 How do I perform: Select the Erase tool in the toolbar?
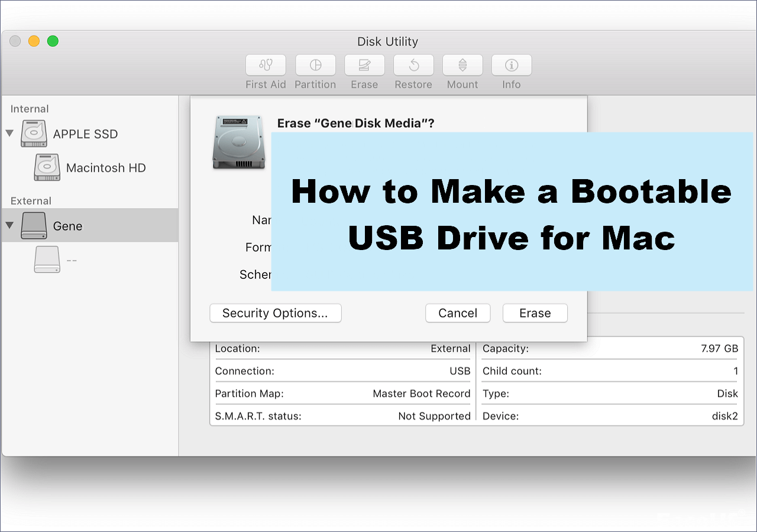pyautogui.click(x=364, y=65)
